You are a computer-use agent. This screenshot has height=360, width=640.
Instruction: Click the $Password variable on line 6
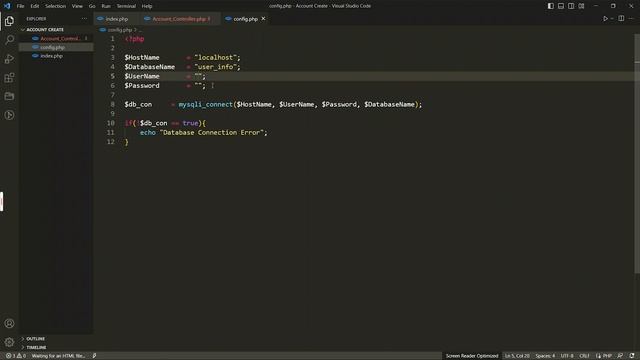tap(142, 86)
